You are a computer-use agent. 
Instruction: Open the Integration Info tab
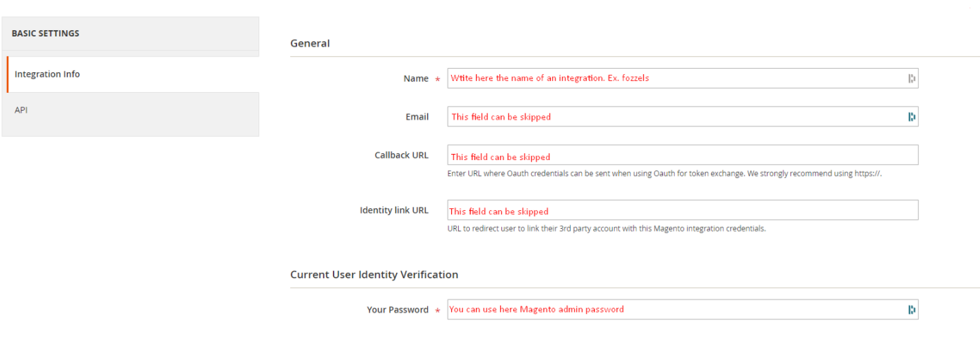(x=47, y=74)
